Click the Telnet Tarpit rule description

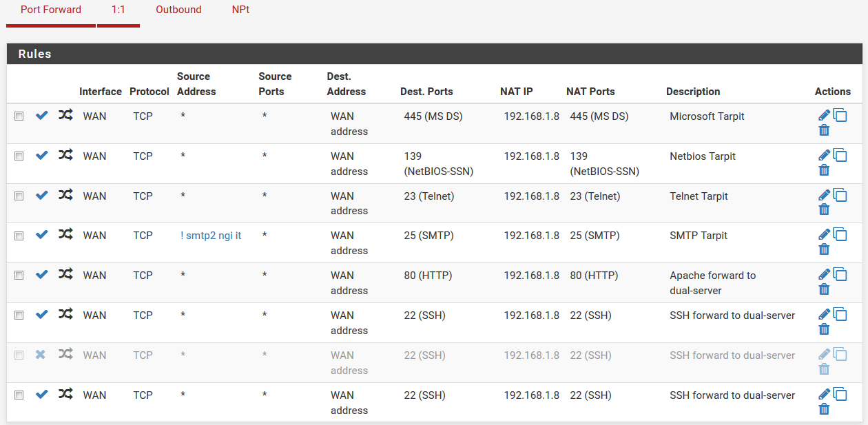pyautogui.click(x=699, y=196)
